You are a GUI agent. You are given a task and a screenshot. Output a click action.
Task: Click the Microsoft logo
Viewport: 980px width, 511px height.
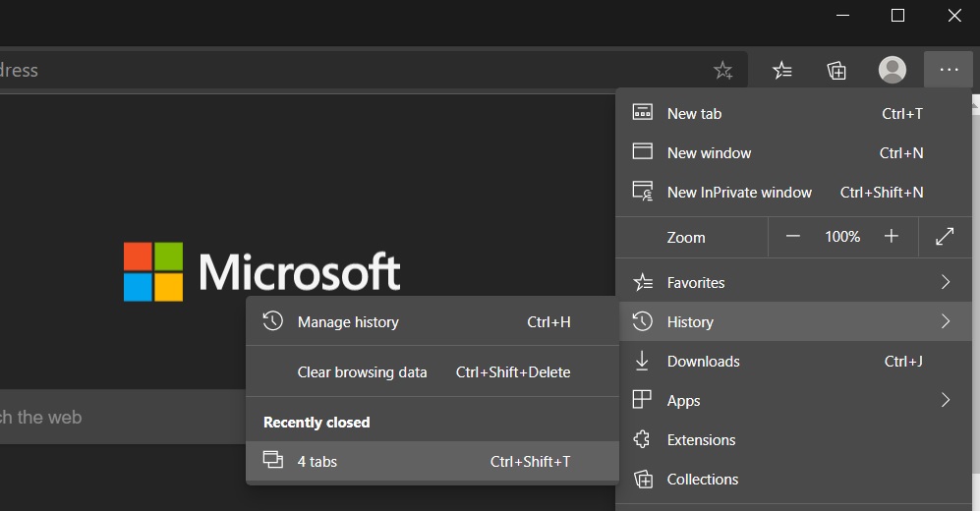tap(262, 272)
